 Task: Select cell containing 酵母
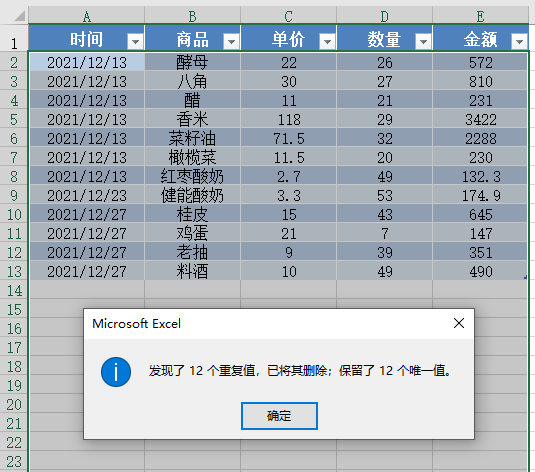192,62
